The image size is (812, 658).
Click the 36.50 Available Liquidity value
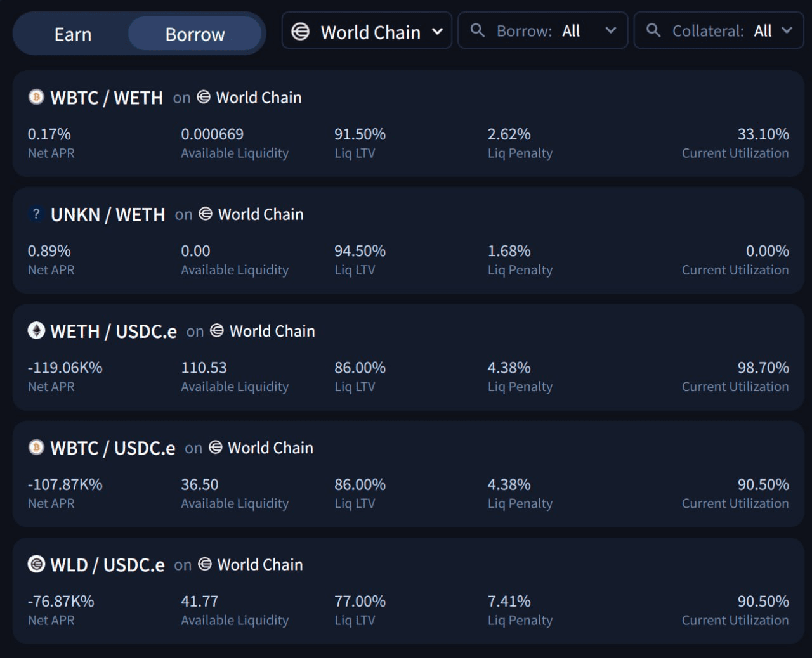200,484
